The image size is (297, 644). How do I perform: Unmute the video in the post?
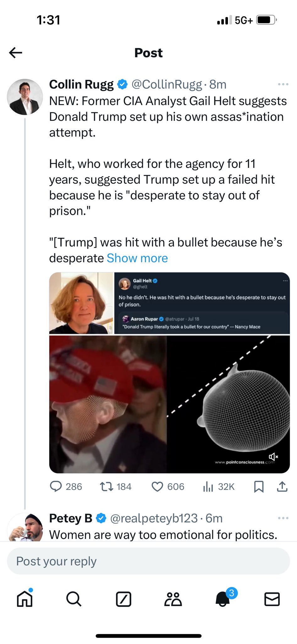pyautogui.click(x=273, y=456)
